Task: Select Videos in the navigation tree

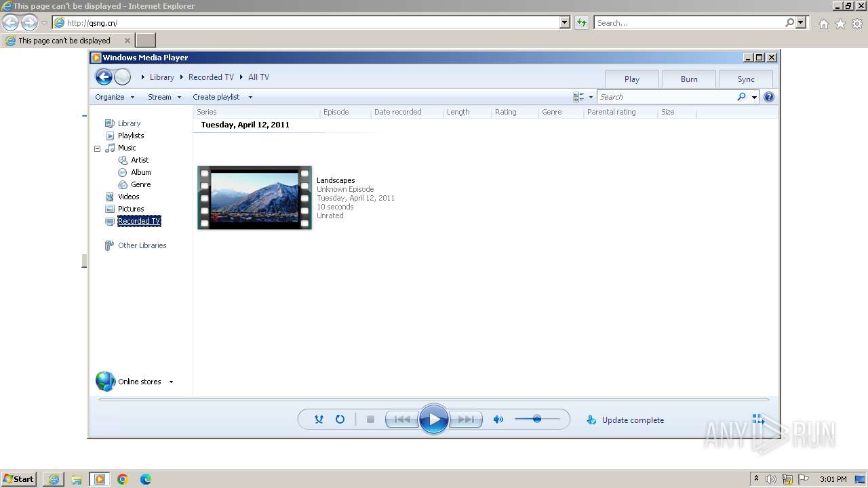Action: (x=129, y=197)
